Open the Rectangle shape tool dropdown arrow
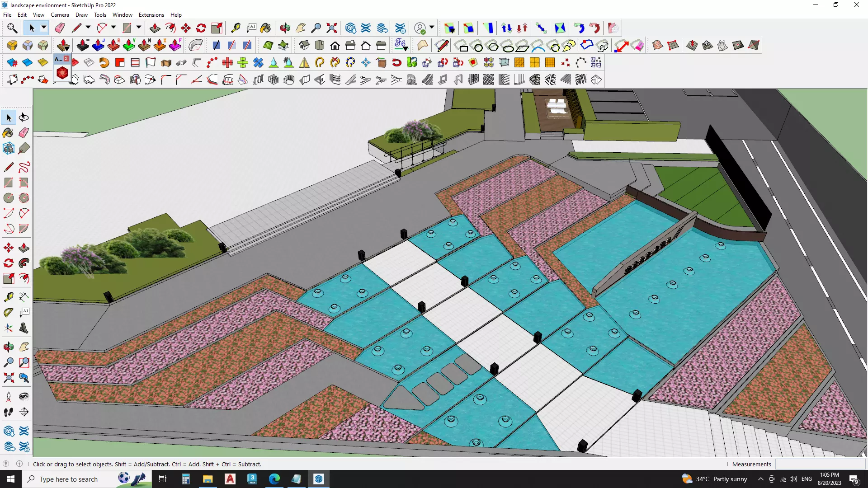The width and height of the screenshot is (868, 488). pyautogui.click(x=139, y=28)
